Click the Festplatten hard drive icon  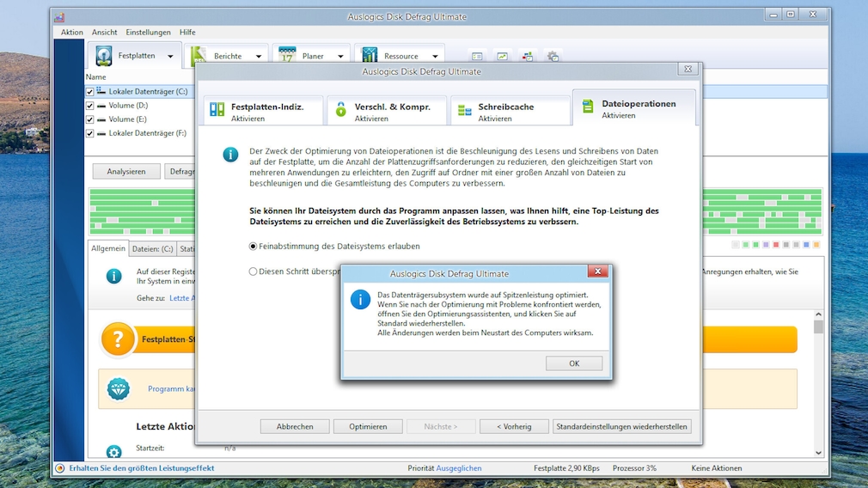coord(104,56)
